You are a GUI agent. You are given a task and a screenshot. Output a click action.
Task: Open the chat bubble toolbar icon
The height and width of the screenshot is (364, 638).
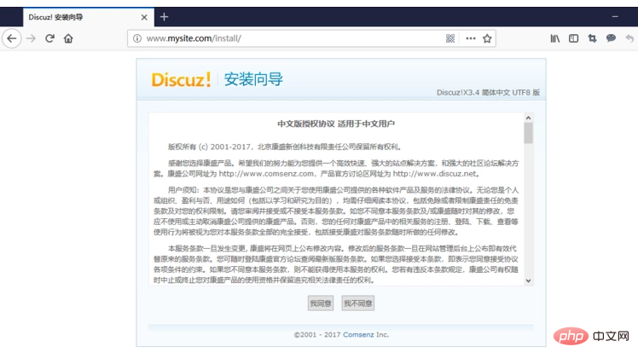612,38
